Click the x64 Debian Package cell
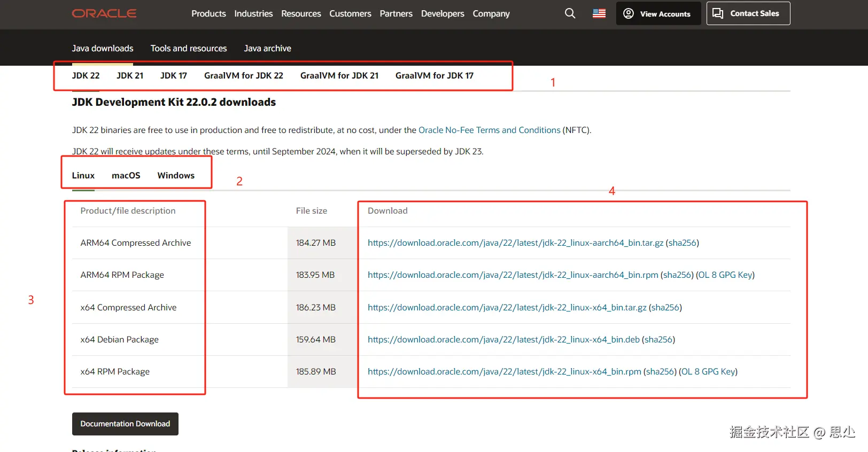Screen dimensions: 868x452 [120, 339]
